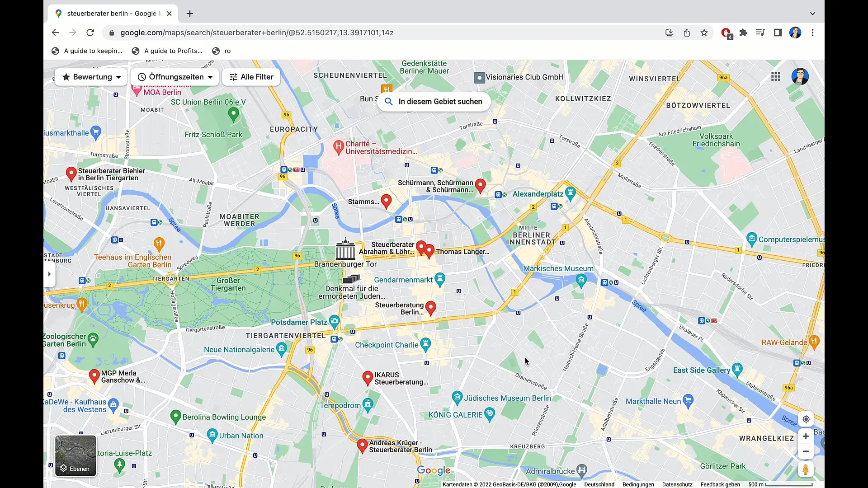Viewport: 868px width, 488px height.
Task: Select Steuerberater Abraham & Löhr pin
Action: click(421, 248)
